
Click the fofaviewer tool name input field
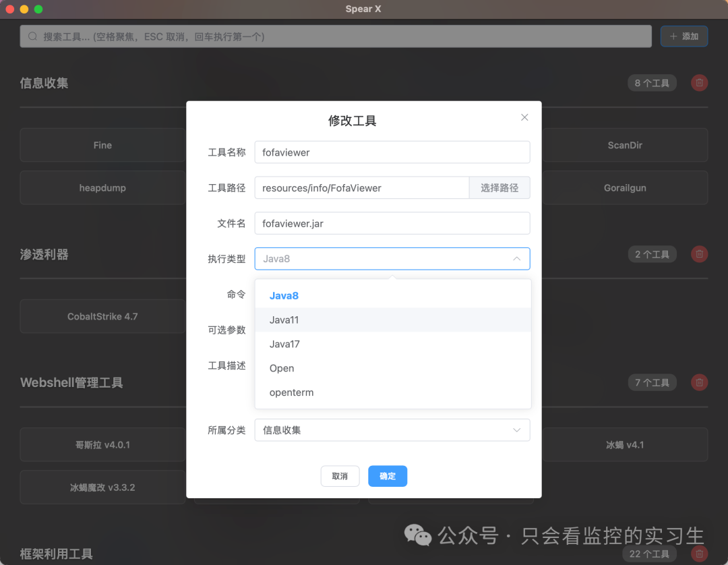pyautogui.click(x=392, y=152)
